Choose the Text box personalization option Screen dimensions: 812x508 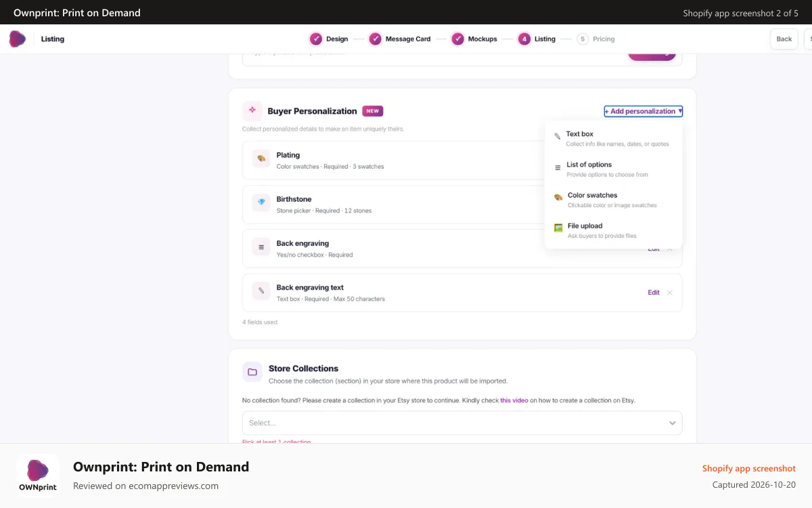pyautogui.click(x=613, y=138)
